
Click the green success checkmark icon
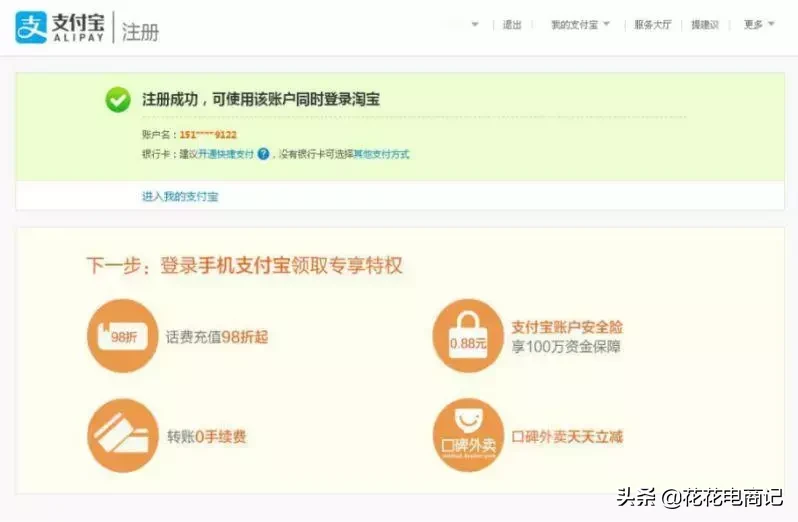pos(118,100)
